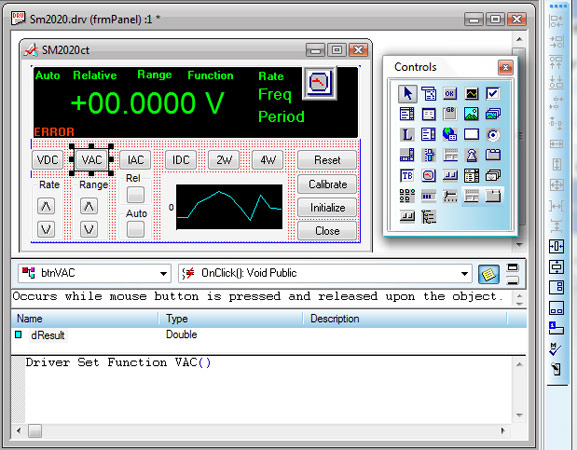The height and width of the screenshot is (450, 577).
Task: Click the Freq label on the display
Action: 275,95
